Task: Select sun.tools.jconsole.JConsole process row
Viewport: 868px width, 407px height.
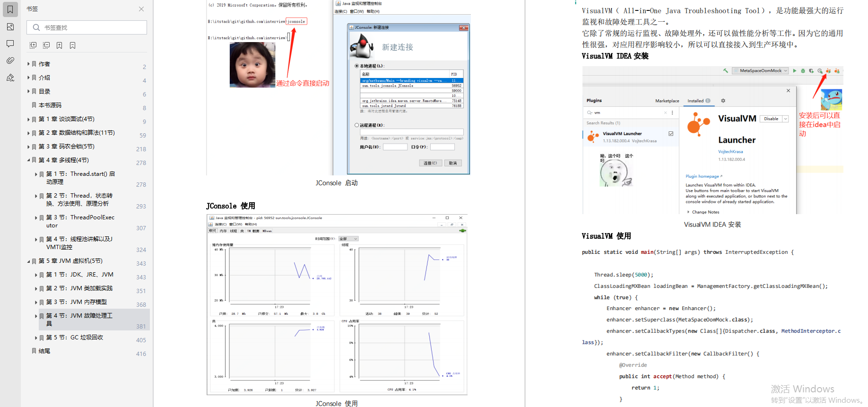Action: (411, 86)
